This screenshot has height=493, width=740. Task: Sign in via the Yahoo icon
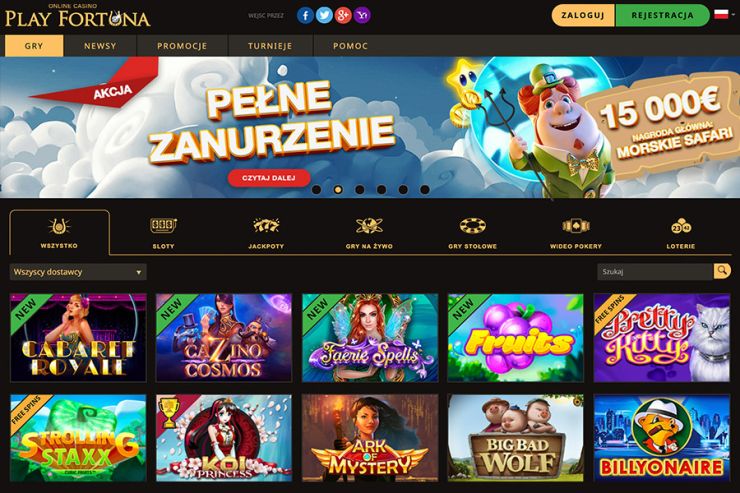(362, 16)
